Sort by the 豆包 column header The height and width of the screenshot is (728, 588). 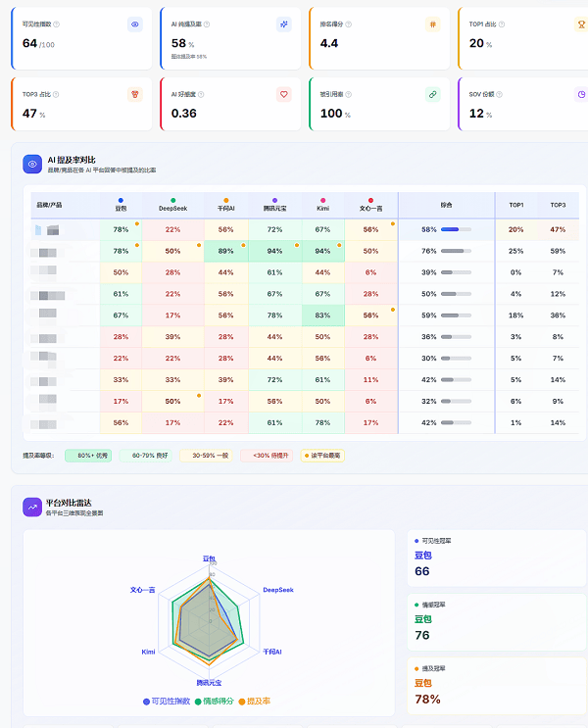pyautogui.click(x=121, y=205)
